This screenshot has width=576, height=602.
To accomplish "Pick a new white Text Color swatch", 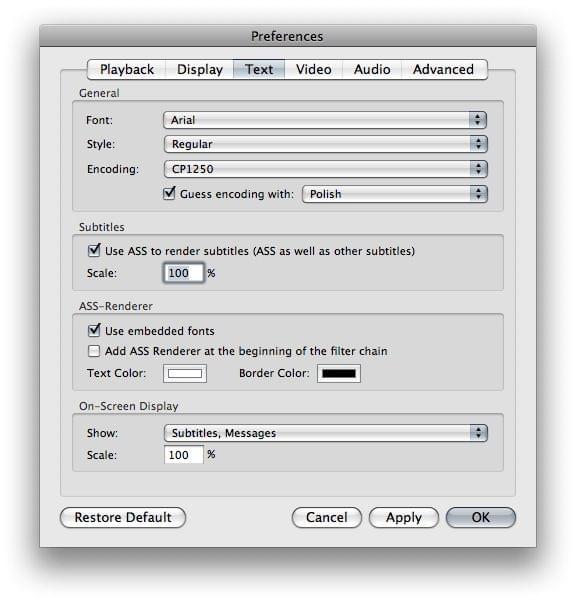I will 185,374.
